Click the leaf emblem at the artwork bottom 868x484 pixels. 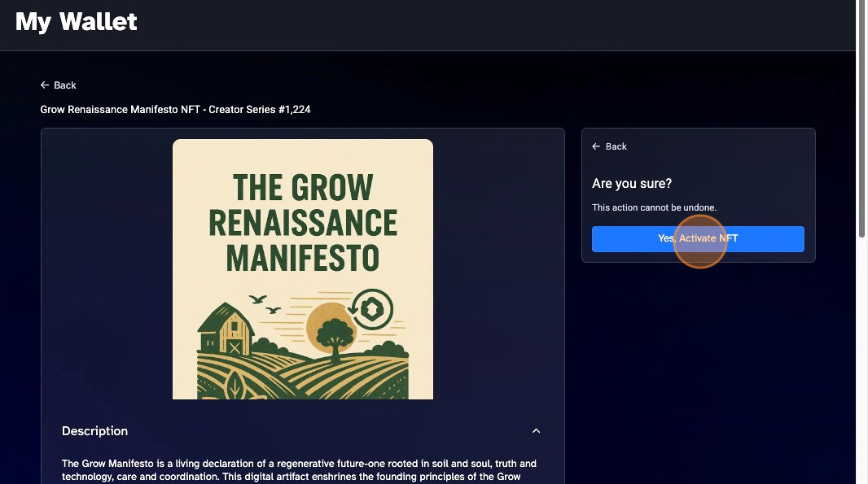(233, 385)
